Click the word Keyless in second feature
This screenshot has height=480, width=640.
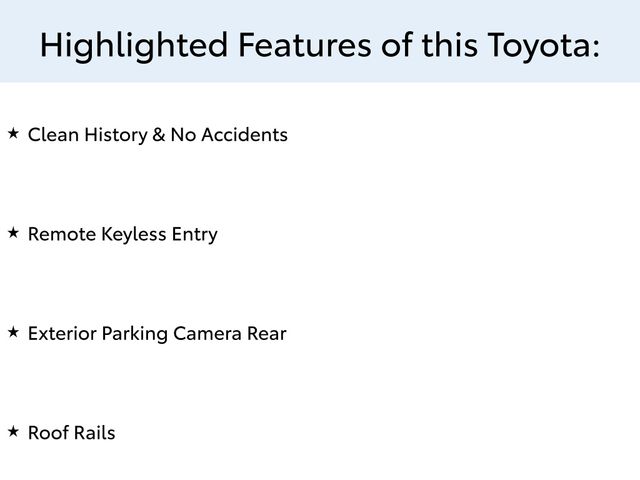click(134, 235)
